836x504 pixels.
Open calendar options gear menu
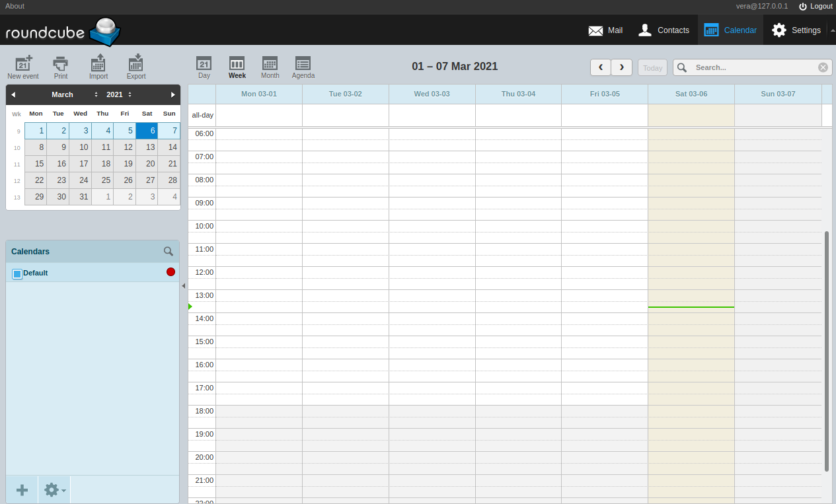point(54,490)
